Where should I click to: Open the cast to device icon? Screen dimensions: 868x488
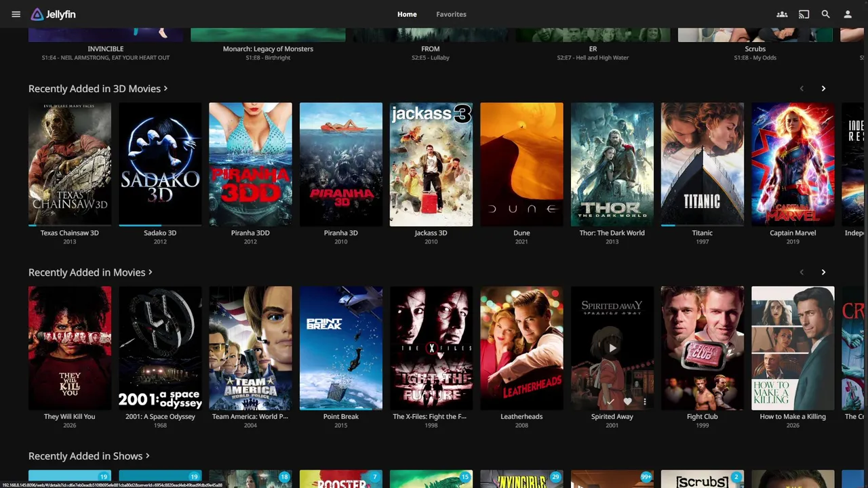[804, 14]
